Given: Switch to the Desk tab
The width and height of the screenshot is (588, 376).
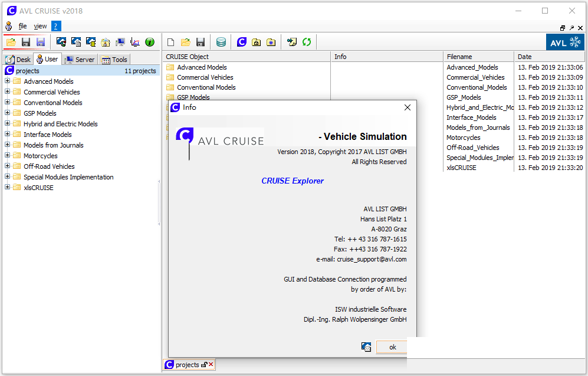Looking at the screenshot, I should point(18,59).
